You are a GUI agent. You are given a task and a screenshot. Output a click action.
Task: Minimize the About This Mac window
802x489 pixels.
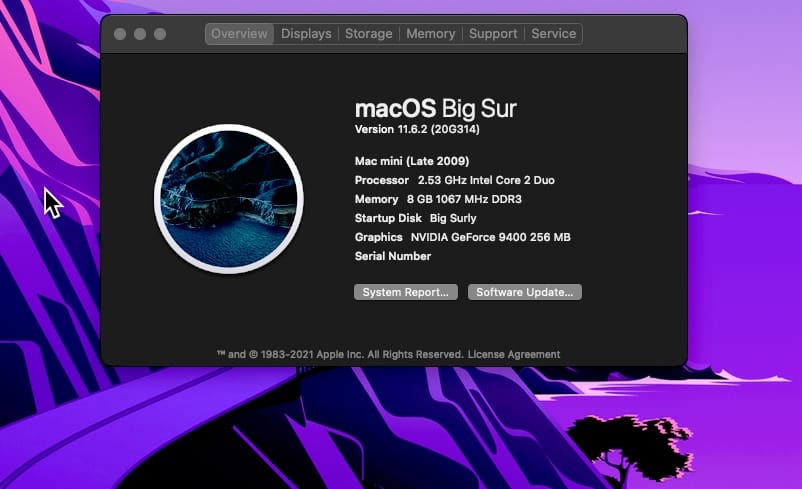(140, 34)
